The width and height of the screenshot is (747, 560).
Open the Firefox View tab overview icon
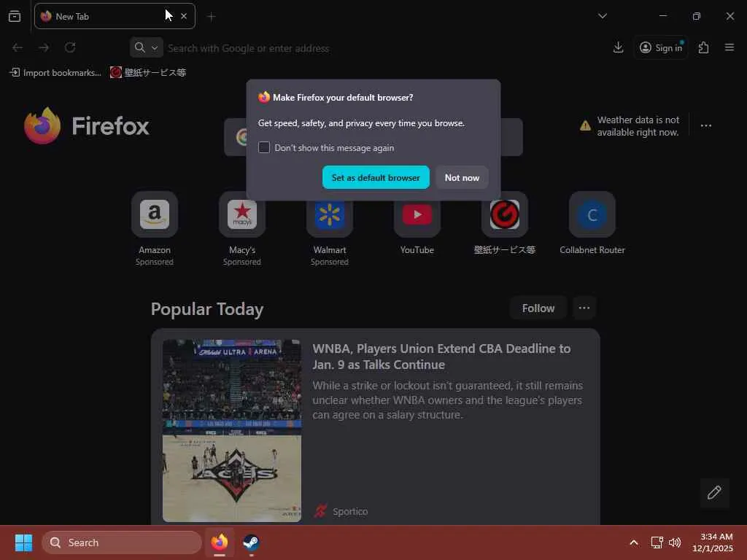point(15,16)
